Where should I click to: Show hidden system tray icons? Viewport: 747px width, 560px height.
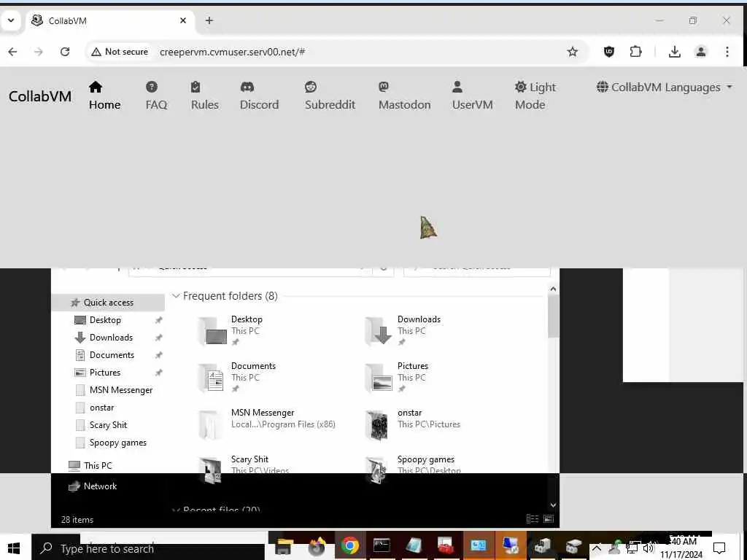[597, 548]
